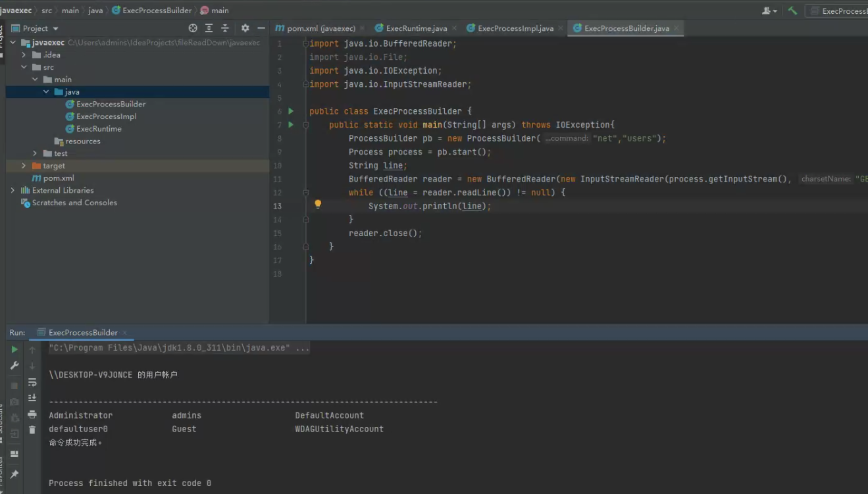Open run configuration wrench icon
The image size is (868, 494).
pyautogui.click(x=14, y=366)
